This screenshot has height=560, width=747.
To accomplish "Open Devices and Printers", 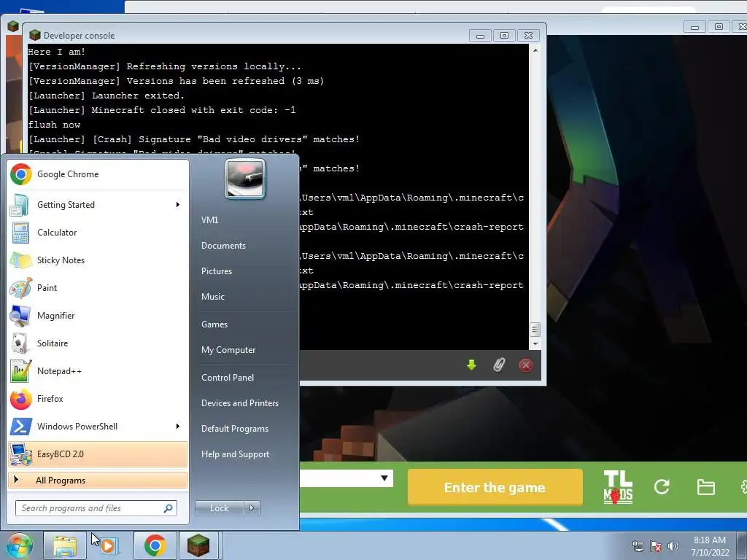I will point(239,402).
